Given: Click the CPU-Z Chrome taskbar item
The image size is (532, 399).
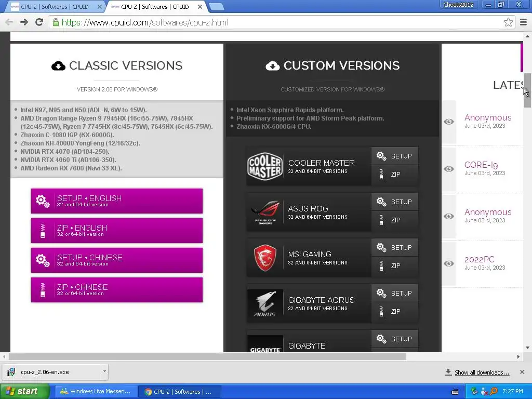Looking at the screenshot, I should pyautogui.click(x=180, y=392).
